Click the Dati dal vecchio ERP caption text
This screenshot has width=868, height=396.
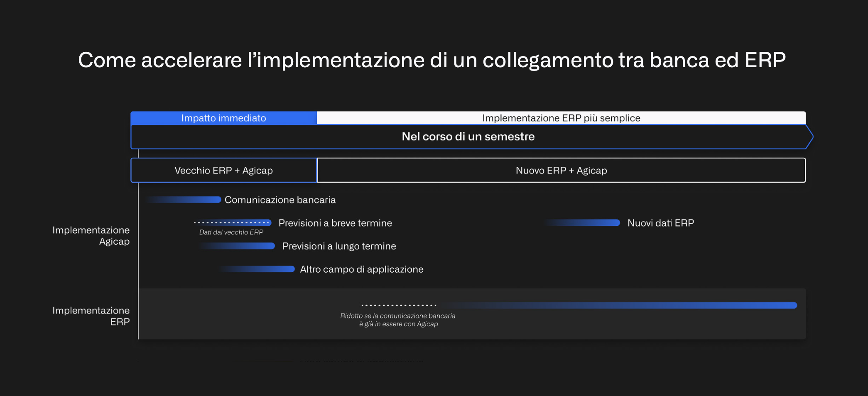231,232
